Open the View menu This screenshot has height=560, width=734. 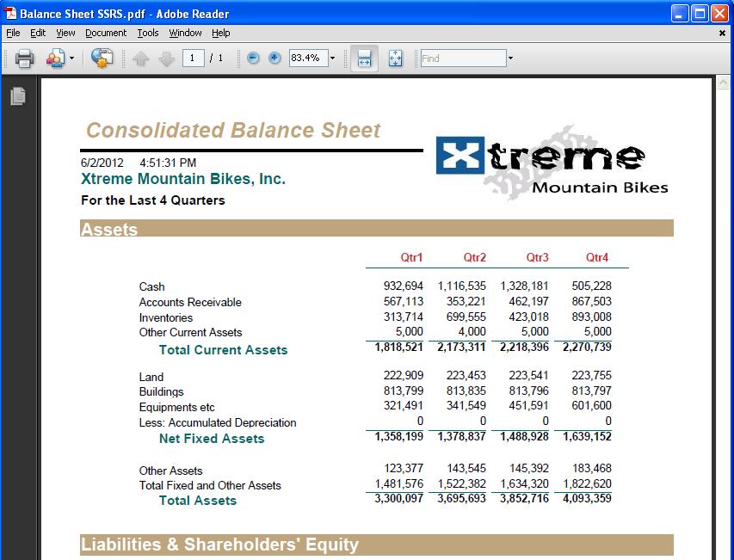(65, 33)
